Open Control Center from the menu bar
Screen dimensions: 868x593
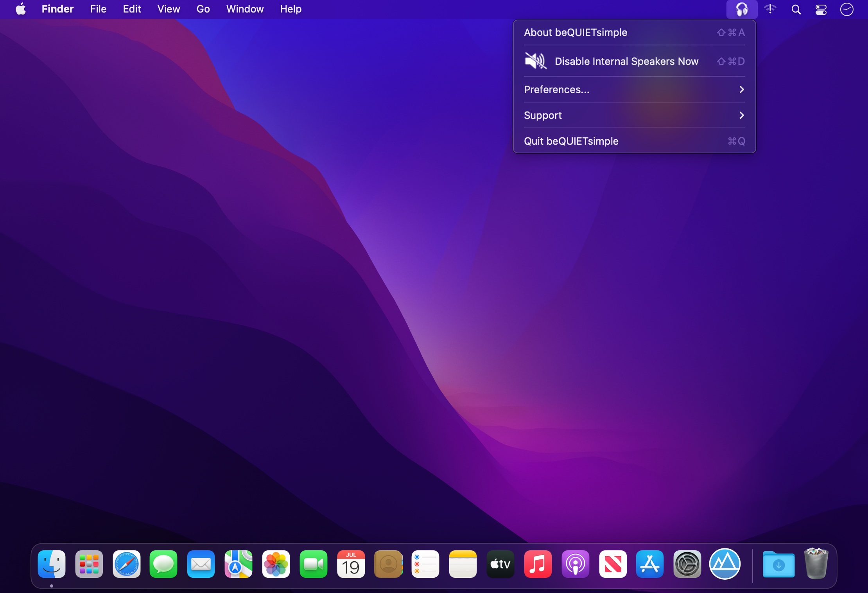click(821, 9)
